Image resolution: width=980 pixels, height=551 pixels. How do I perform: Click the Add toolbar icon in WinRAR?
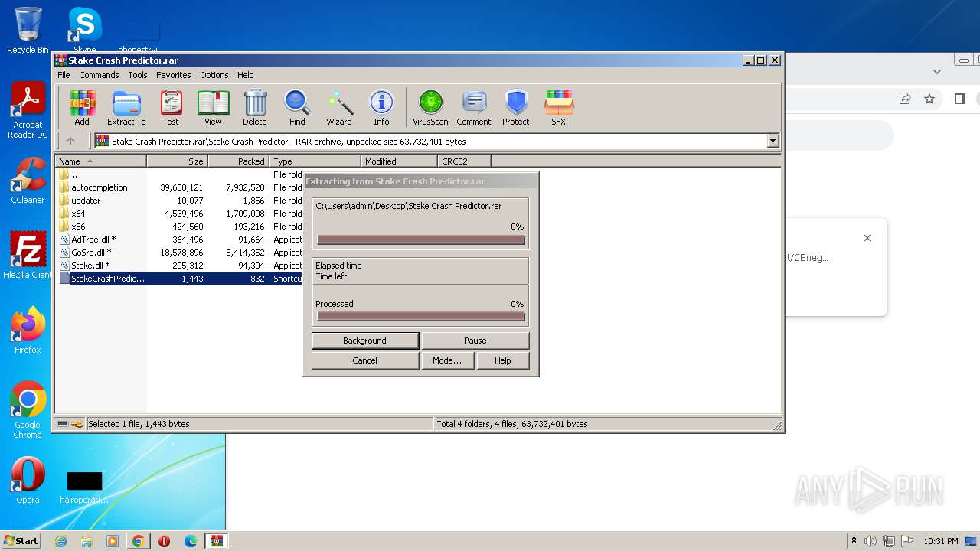(82, 107)
